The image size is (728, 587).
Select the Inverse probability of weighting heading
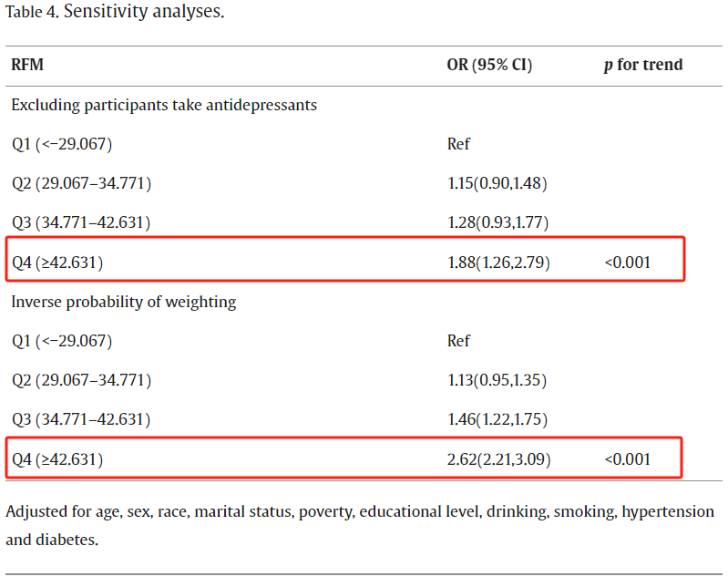coord(124,302)
